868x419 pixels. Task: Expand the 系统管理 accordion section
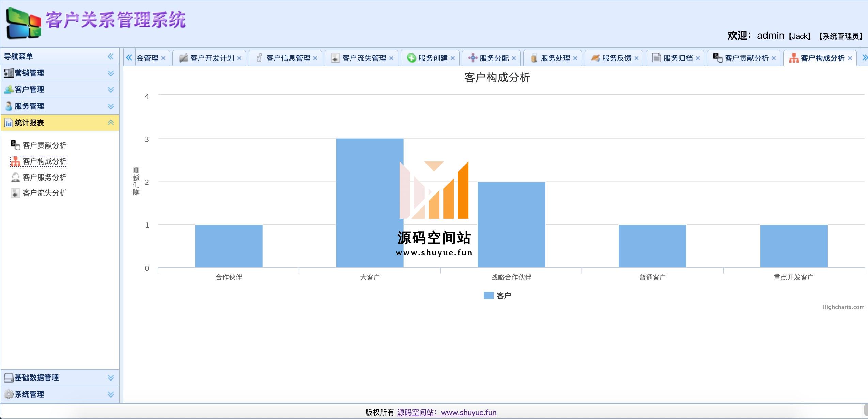[111, 394]
